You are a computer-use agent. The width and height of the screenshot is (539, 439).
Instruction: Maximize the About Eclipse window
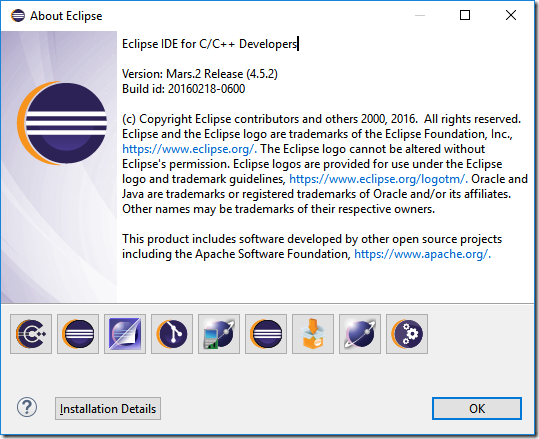pos(465,15)
